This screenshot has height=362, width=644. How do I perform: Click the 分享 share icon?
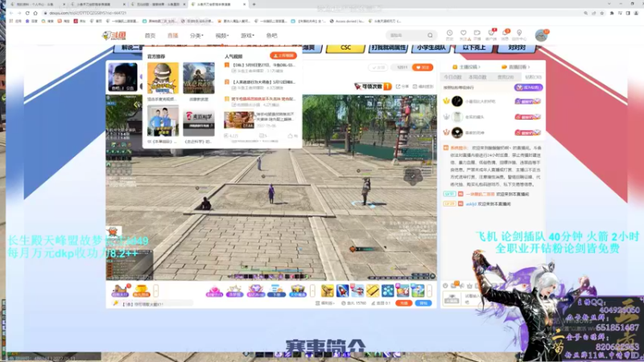[x=402, y=87]
